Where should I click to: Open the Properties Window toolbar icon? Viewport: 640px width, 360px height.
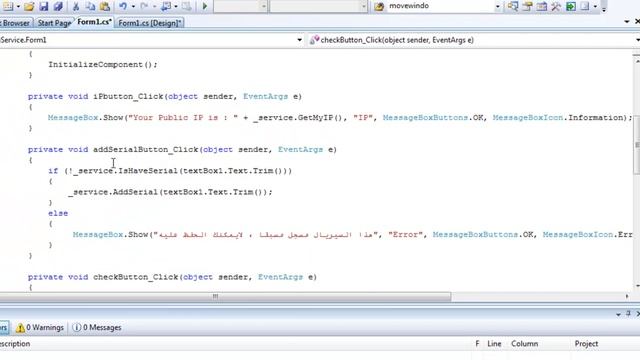527,6
